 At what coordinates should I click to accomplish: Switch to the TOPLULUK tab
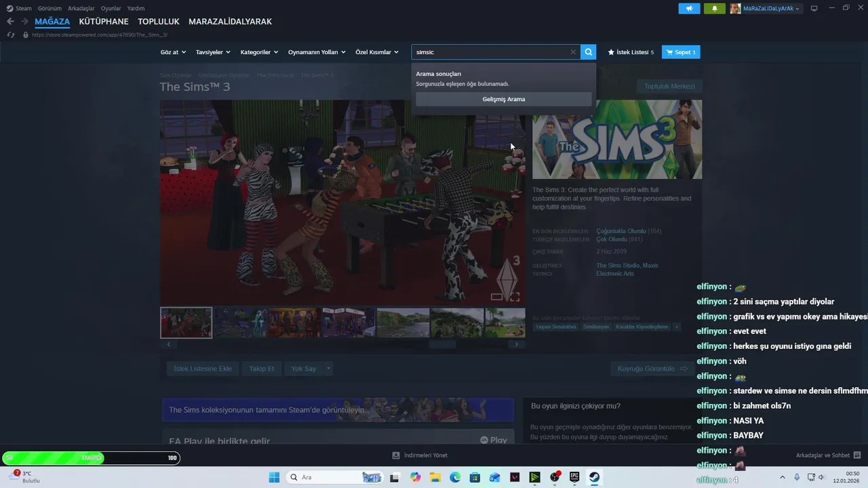[x=159, y=22]
